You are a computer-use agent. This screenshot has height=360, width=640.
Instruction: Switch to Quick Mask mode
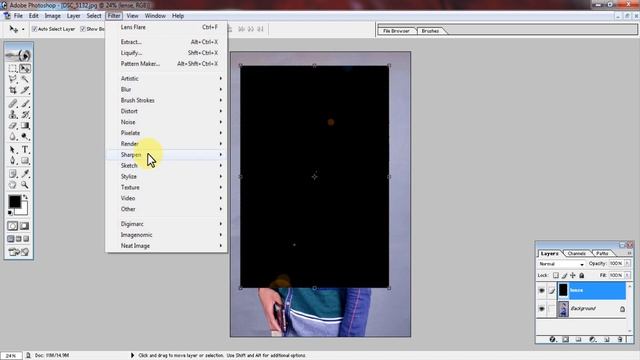tap(24, 226)
